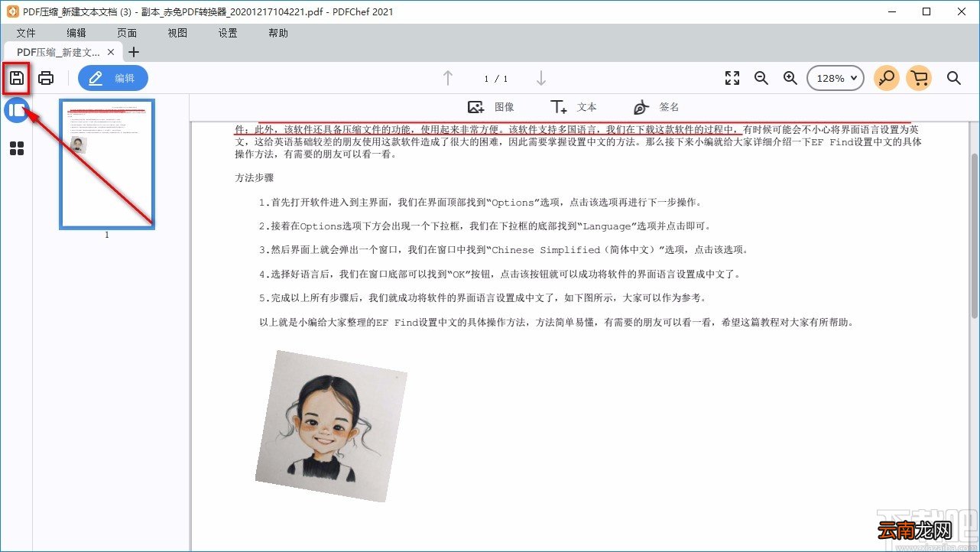
Task: Click step 1 text mentioning Options
Action: (480, 203)
